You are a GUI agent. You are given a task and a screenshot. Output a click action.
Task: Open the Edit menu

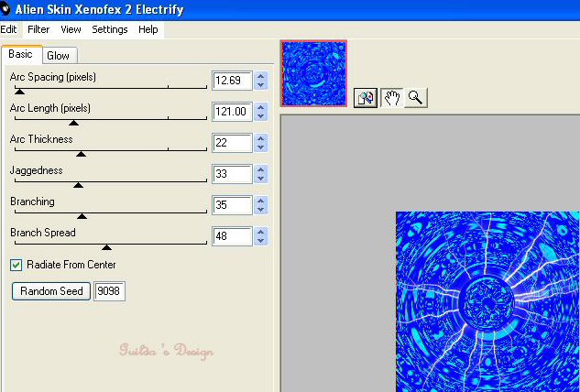[8, 29]
